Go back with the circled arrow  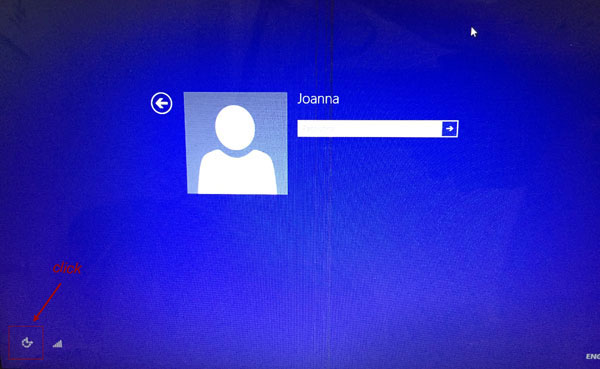coord(161,103)
